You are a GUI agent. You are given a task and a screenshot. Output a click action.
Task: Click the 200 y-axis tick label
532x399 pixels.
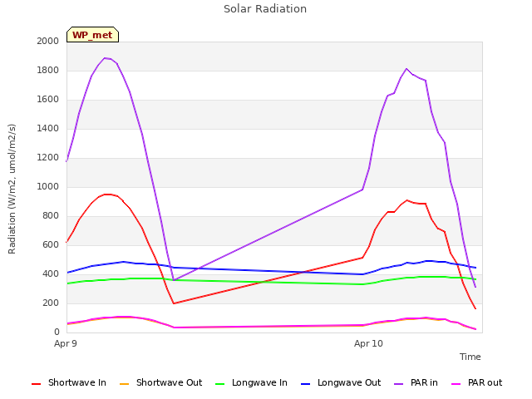pos(51,303)
